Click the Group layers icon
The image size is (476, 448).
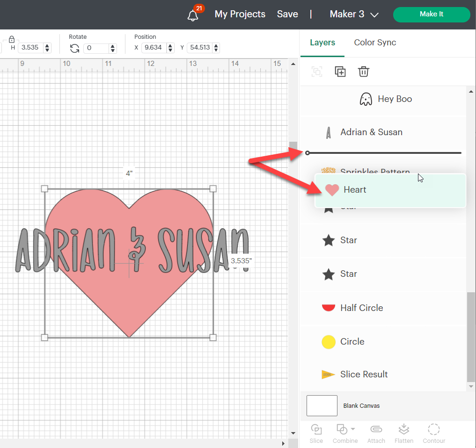pos(317,72)
